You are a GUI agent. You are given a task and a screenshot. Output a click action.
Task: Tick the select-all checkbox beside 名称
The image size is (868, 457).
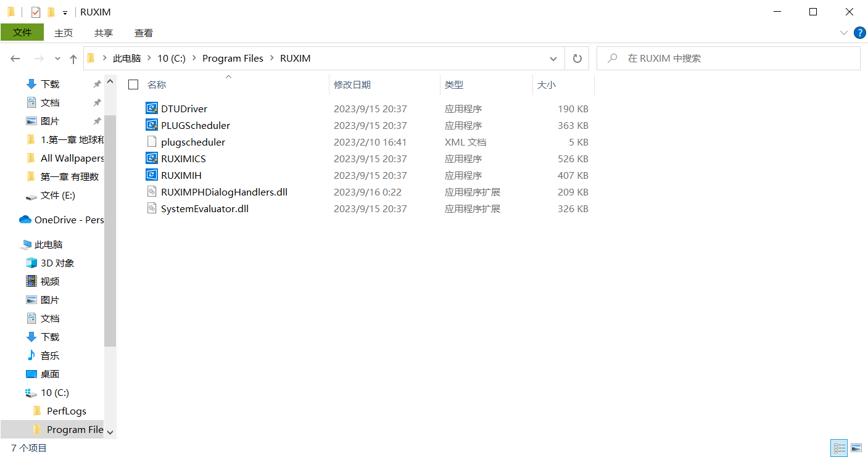click(x=133, y=84)
